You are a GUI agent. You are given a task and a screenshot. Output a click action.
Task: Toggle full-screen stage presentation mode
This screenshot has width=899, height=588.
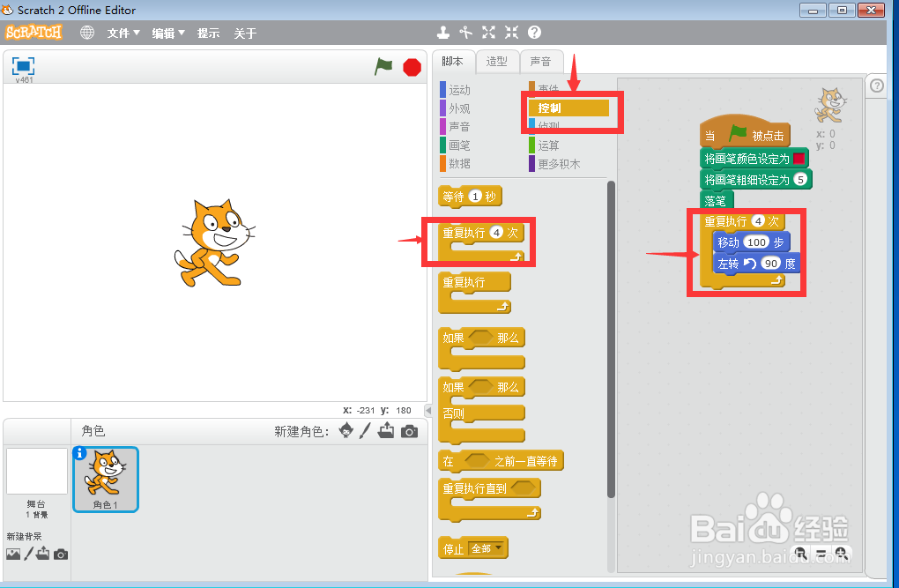pos(23,66)
